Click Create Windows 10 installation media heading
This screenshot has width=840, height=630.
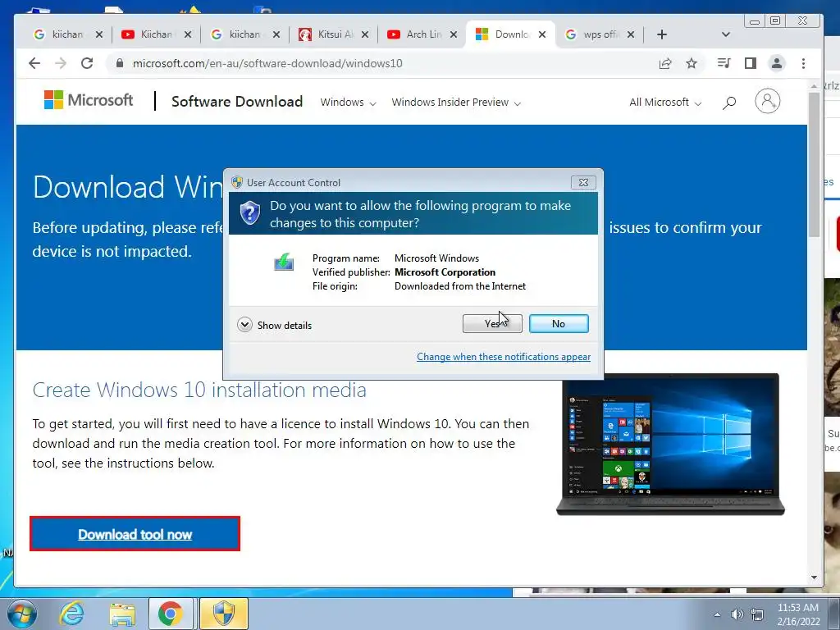tap(199, 390)
